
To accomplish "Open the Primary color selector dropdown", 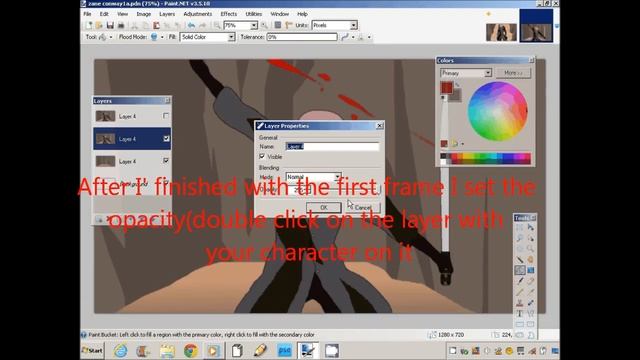I will [x=488, y=73].
